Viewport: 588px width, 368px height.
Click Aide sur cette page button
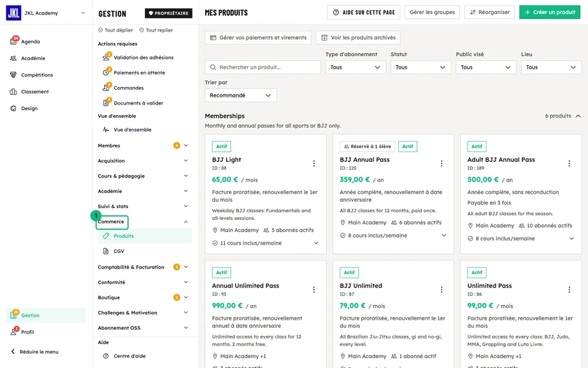click(364, 13)
